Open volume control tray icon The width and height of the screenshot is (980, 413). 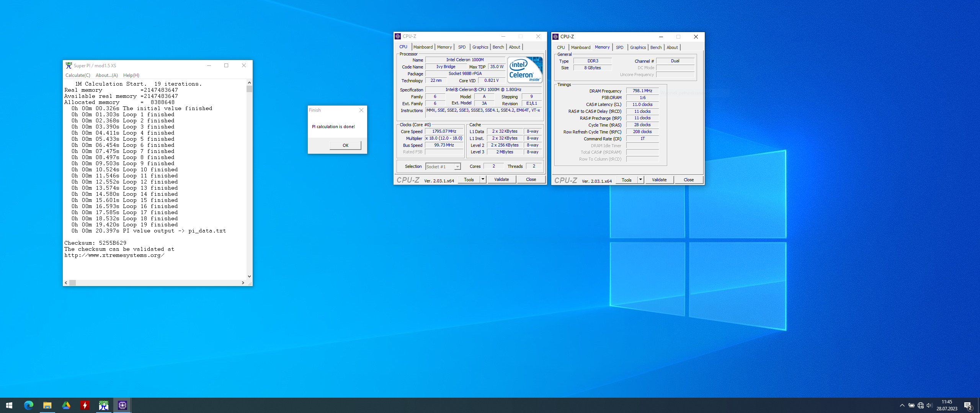pos(929,405)
